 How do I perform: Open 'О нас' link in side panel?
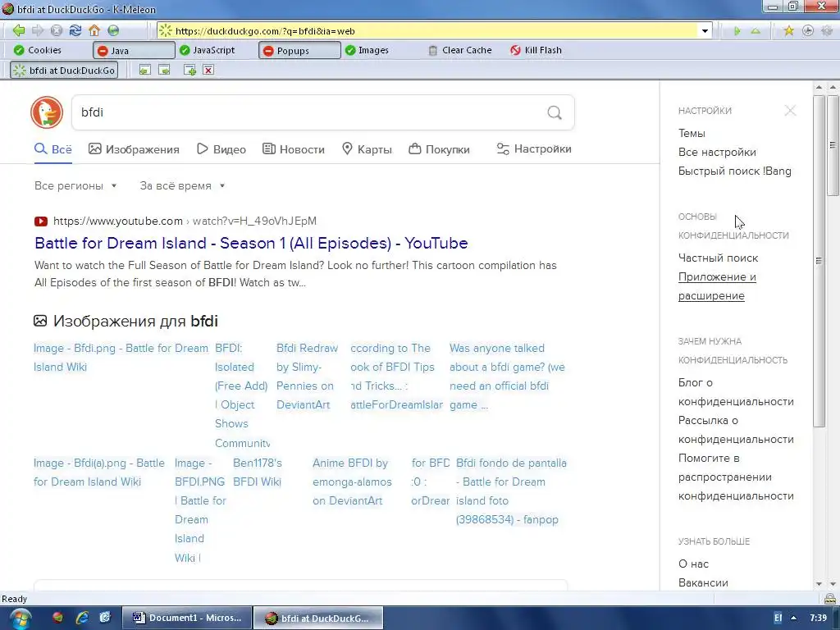pyautogui.click(x=693, y=564)
